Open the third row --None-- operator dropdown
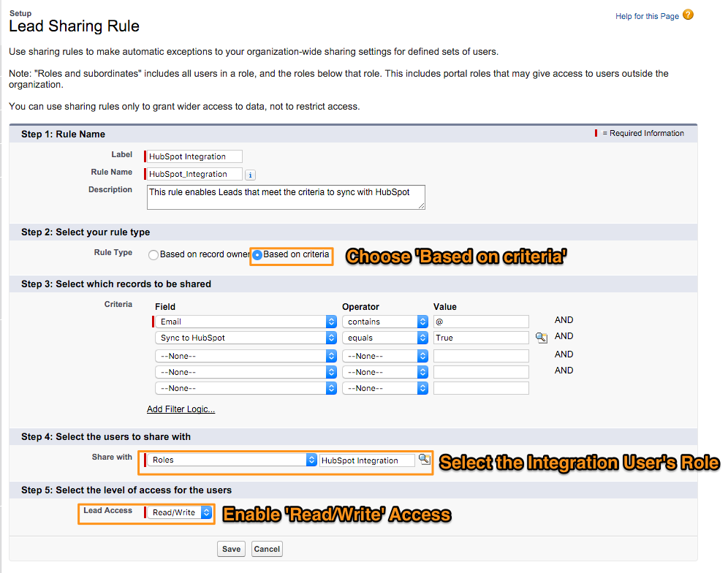 click(x=385, y=356)
